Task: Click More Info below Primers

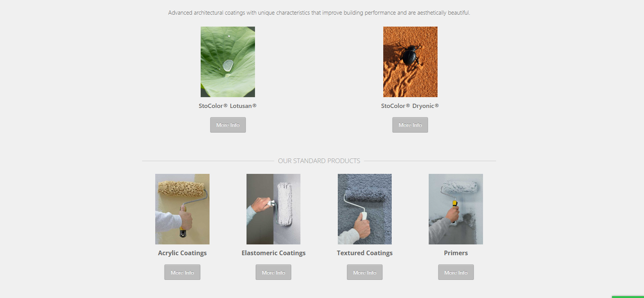Action: [456, 272]
